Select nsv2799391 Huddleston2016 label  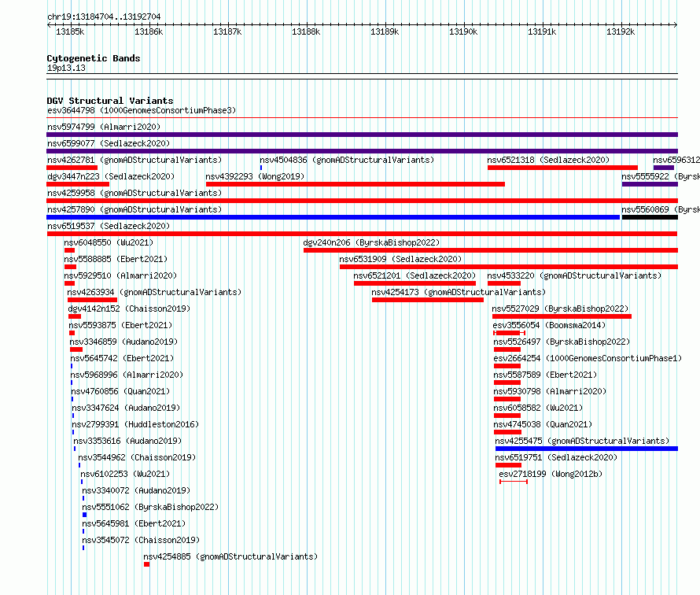[135, 424]
